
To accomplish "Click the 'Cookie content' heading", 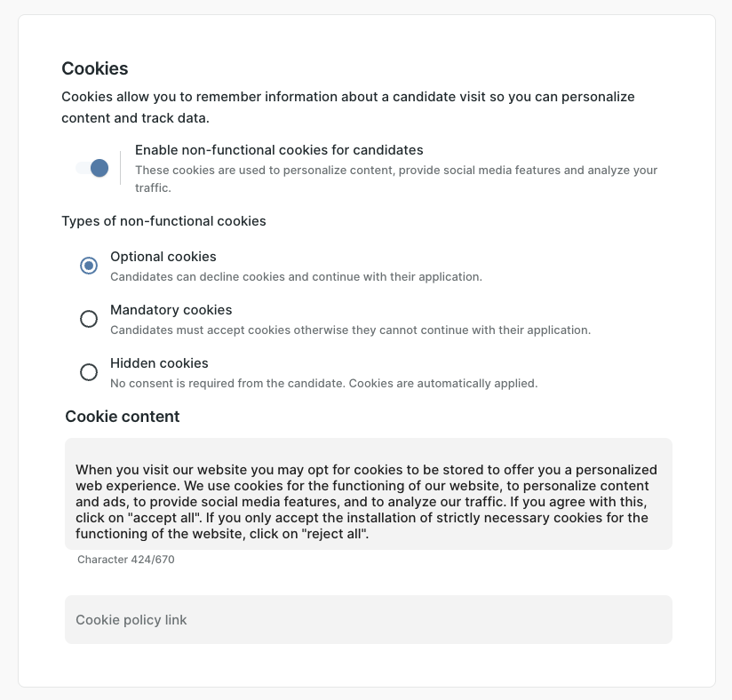I will point(123,417).
